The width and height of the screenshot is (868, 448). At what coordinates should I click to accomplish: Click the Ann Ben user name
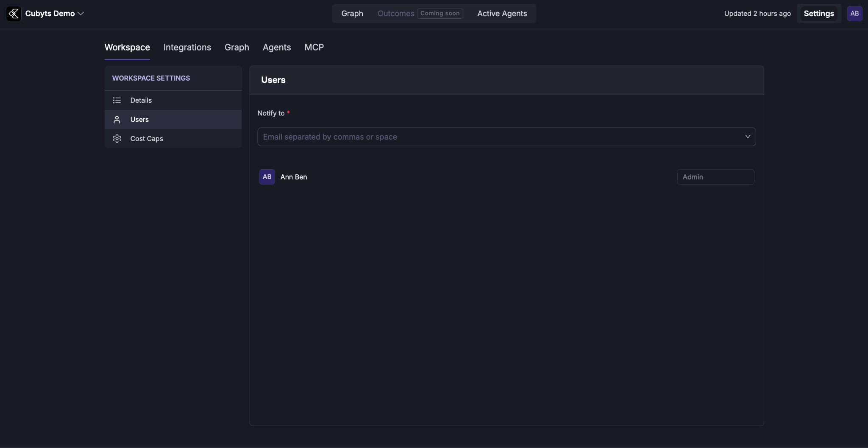pos(294,177)
